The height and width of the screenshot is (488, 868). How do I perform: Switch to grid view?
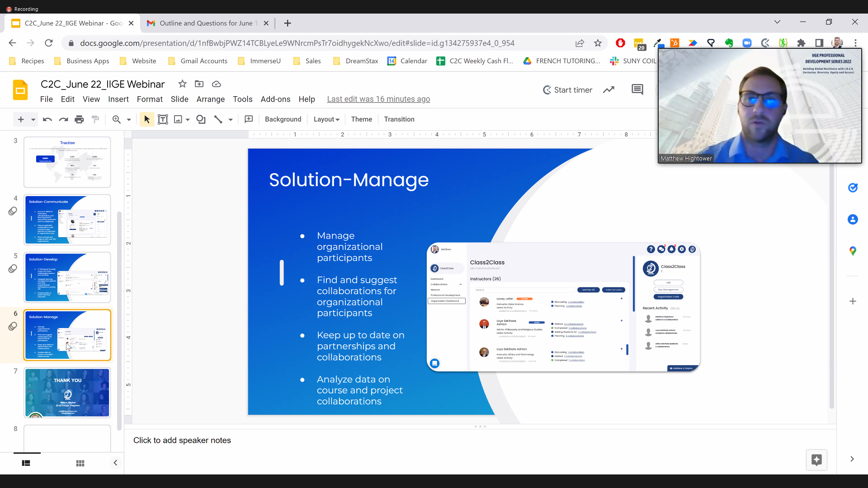point(80,463)
